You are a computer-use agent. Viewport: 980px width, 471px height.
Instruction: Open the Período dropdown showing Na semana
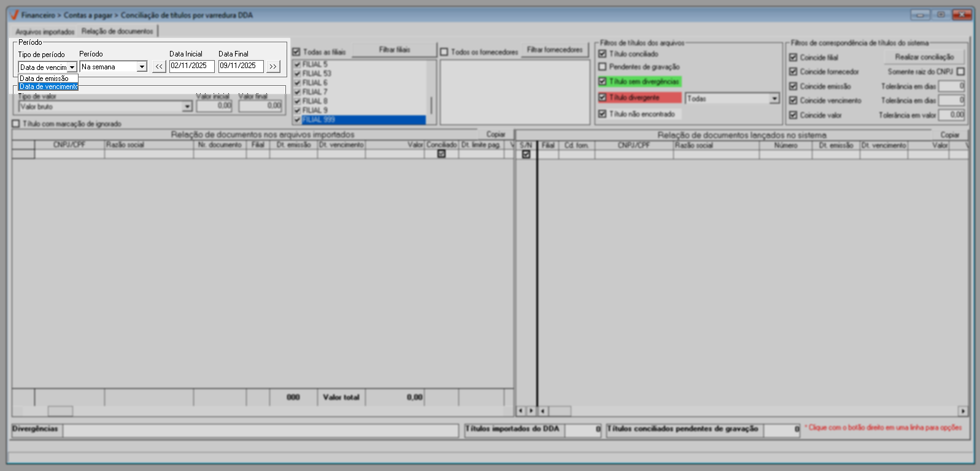pos(142,66)
